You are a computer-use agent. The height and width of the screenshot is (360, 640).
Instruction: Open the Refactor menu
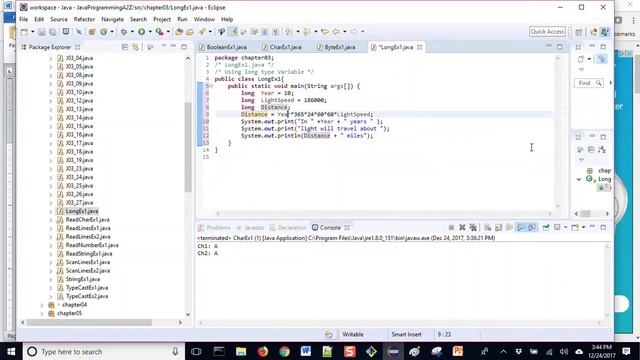(x=84, y=19)
